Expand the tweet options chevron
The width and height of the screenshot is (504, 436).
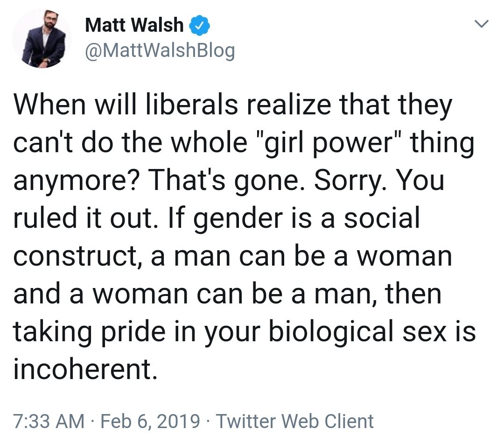click(482, 24)
